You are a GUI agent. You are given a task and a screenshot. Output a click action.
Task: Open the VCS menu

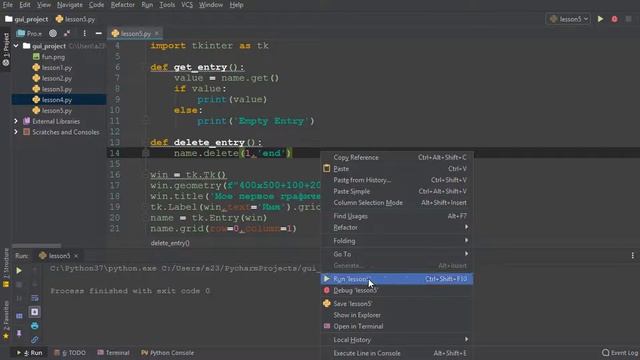(x=187, y=5)
